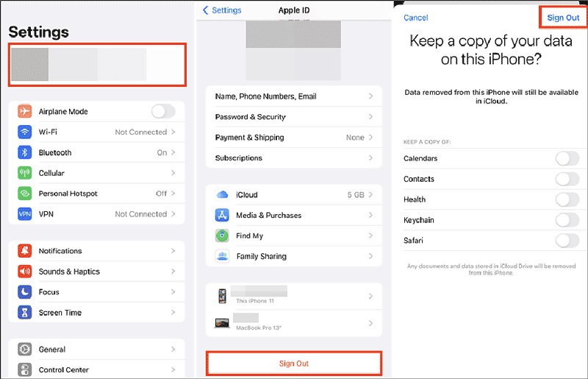Open the Notifications row label
Screen dimensions: 588x379
pyautogui.click(x=60, y=251)
